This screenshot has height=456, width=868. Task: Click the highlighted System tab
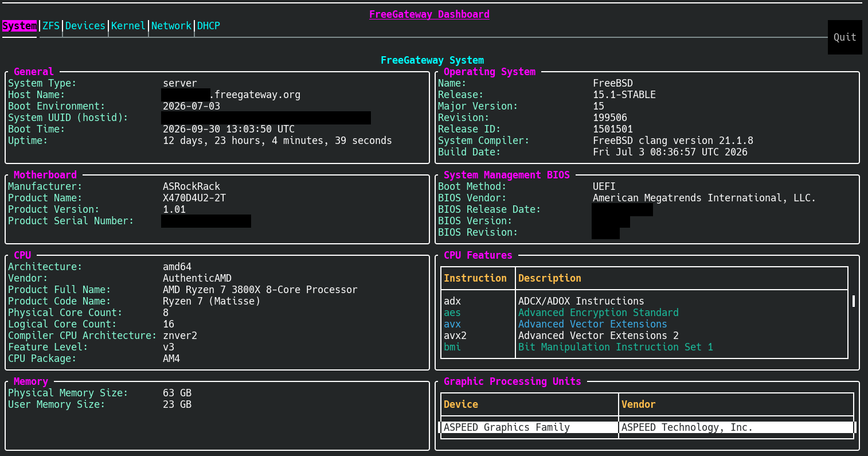pyautogui.click(x=19, y=26)
